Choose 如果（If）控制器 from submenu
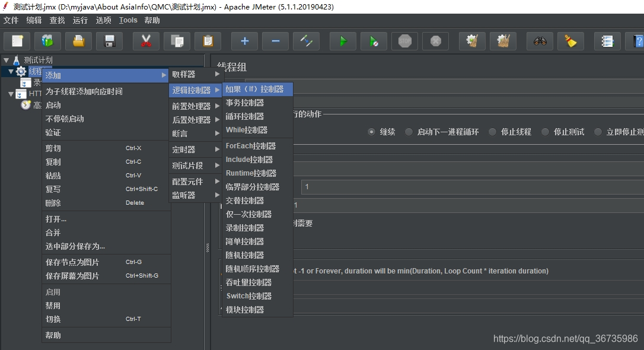Screen dimensions: 644x350 pyautogui.click(x=257, y=89)
